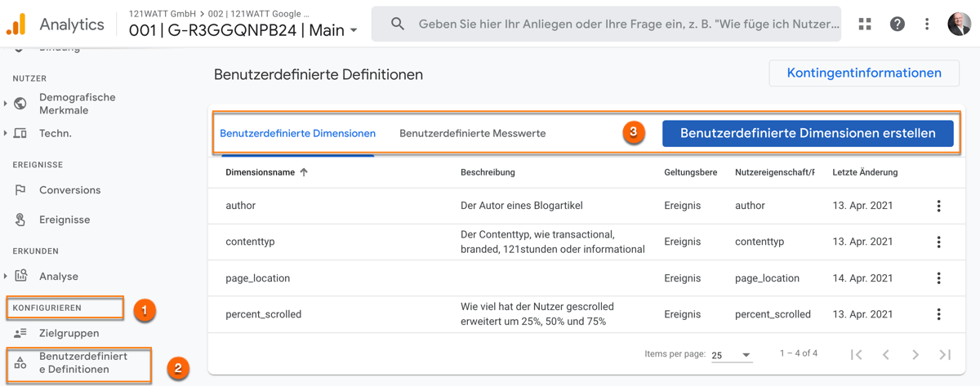Open more options for percent_scrolled row
This screenshot has width=980, height=386.
click(x=938, y=314)
